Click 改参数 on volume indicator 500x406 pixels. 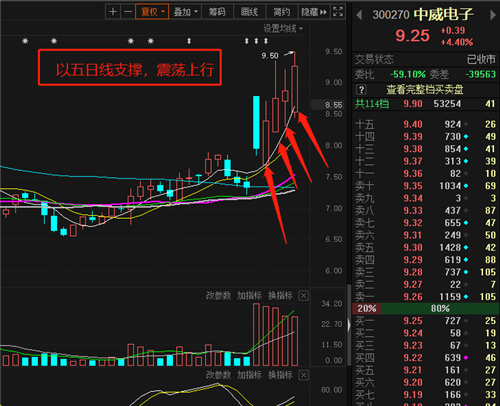[218, 296]
